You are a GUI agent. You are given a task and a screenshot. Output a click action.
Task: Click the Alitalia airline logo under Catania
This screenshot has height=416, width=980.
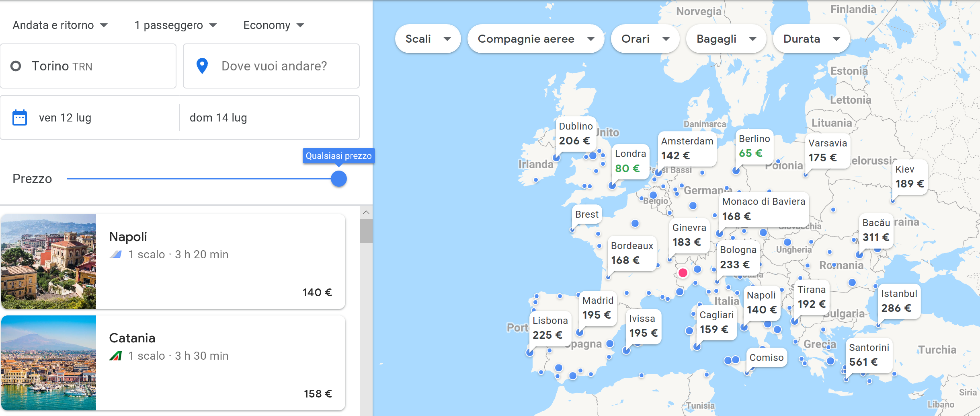116,356
